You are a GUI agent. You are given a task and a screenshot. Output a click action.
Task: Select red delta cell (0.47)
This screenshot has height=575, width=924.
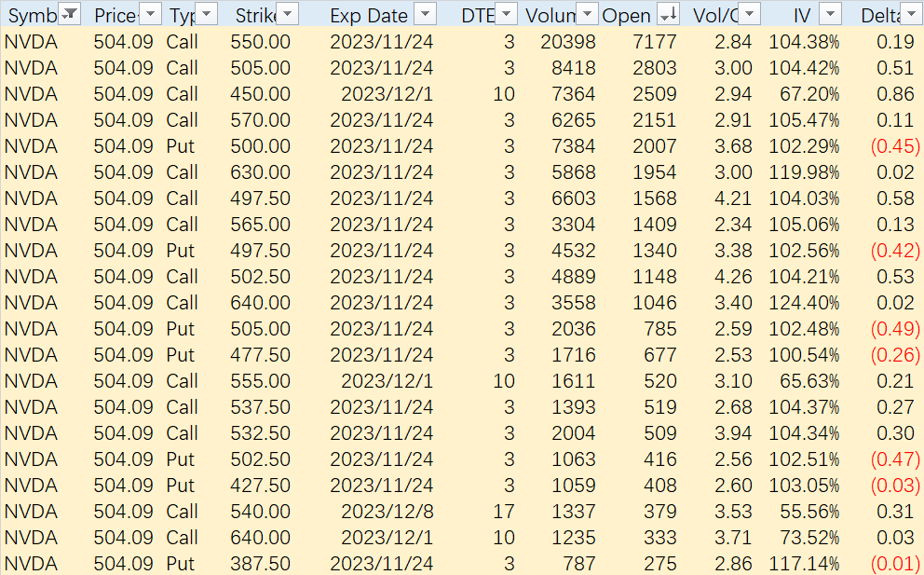[x=895, y=459]
